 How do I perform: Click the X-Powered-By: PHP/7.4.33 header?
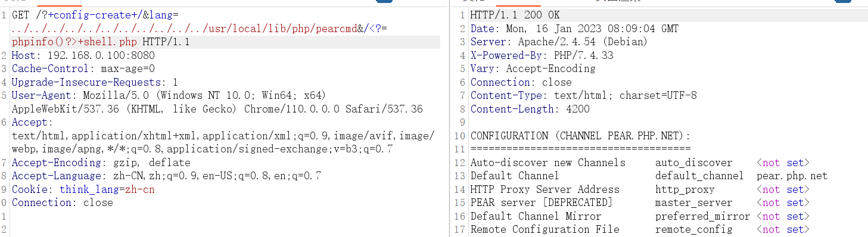tap(542, 55)
